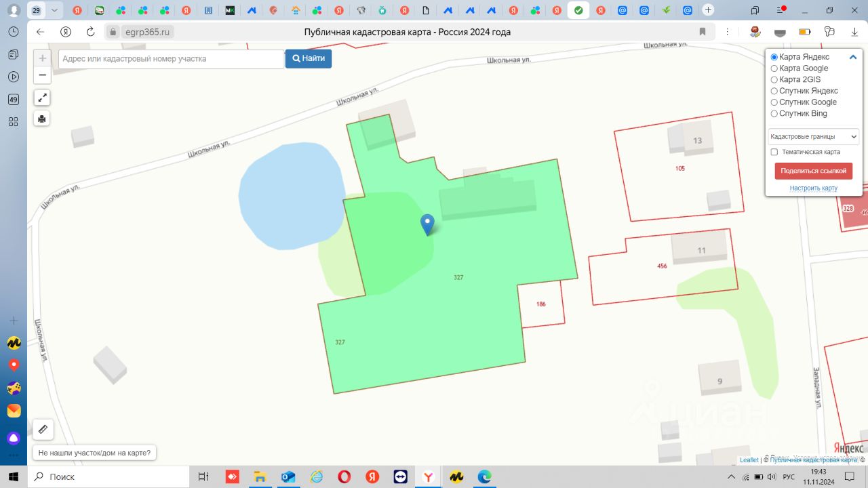Open a new browser tab
The width and height of the screenshot is (868, 488).
[708, 10]
